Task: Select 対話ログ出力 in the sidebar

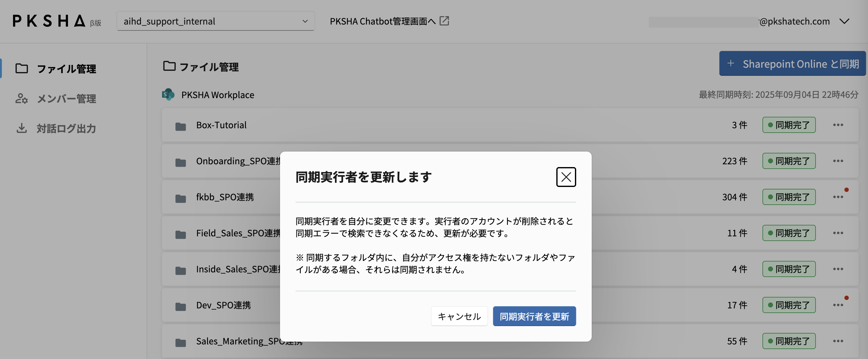Action: (x=66, y=129)
